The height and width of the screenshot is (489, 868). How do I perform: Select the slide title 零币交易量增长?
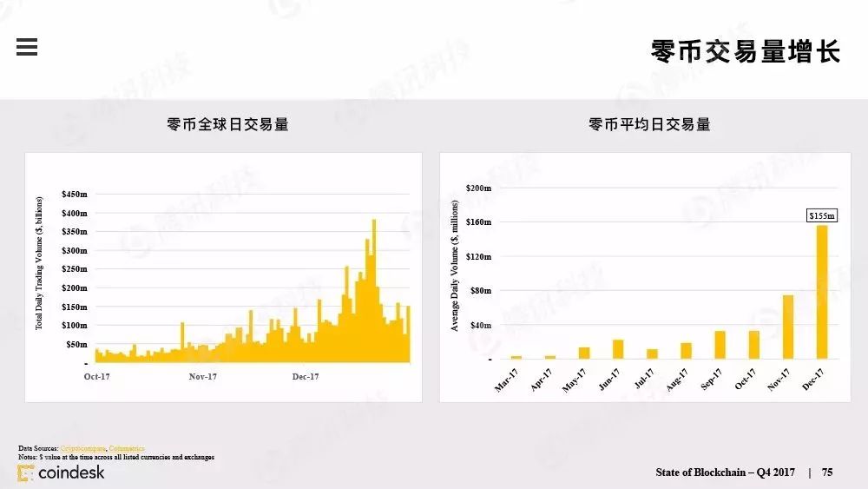point(745,51)
